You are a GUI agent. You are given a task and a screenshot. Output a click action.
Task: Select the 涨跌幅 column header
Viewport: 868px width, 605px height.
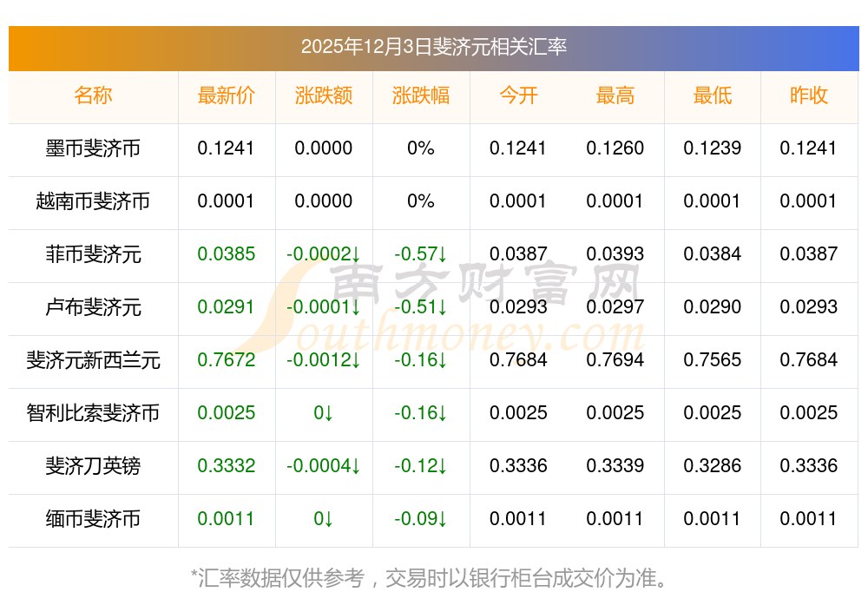pos(420,95)
